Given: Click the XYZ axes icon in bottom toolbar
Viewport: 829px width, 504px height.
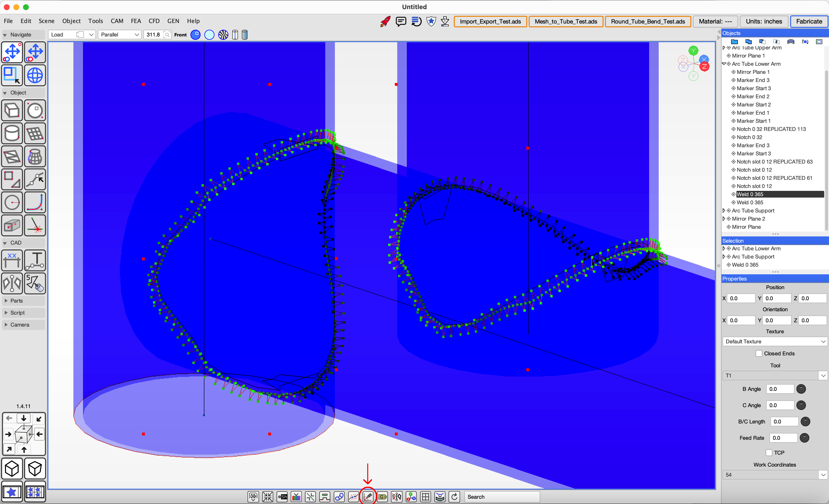Looking at the screenshot, I should point(411,497).
